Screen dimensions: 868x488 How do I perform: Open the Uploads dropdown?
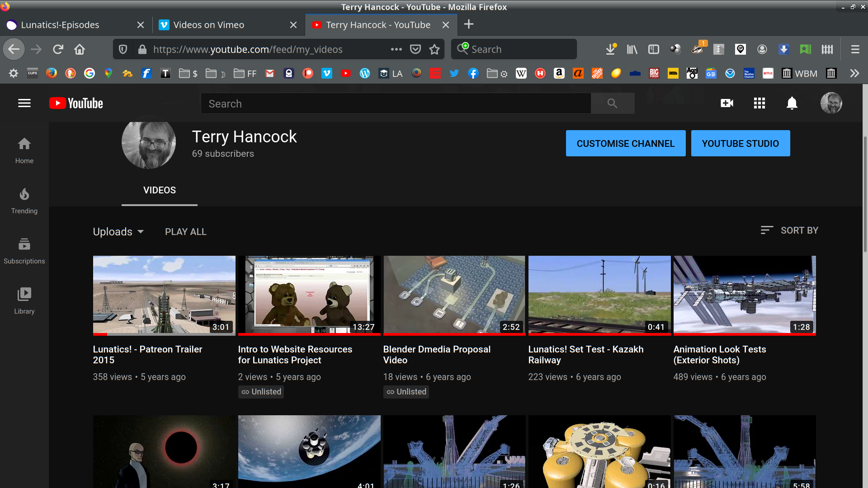118,231
